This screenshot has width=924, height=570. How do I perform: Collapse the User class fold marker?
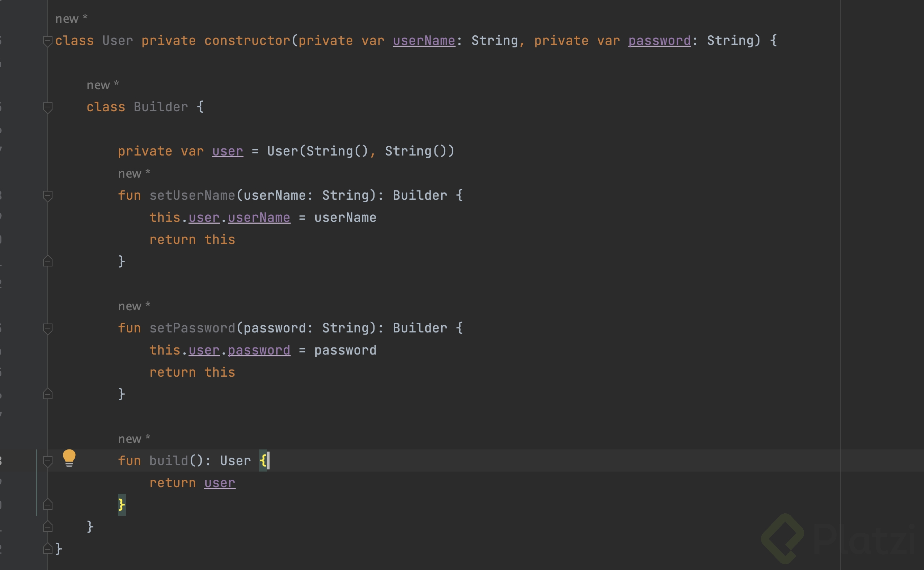tap(47, 41)
